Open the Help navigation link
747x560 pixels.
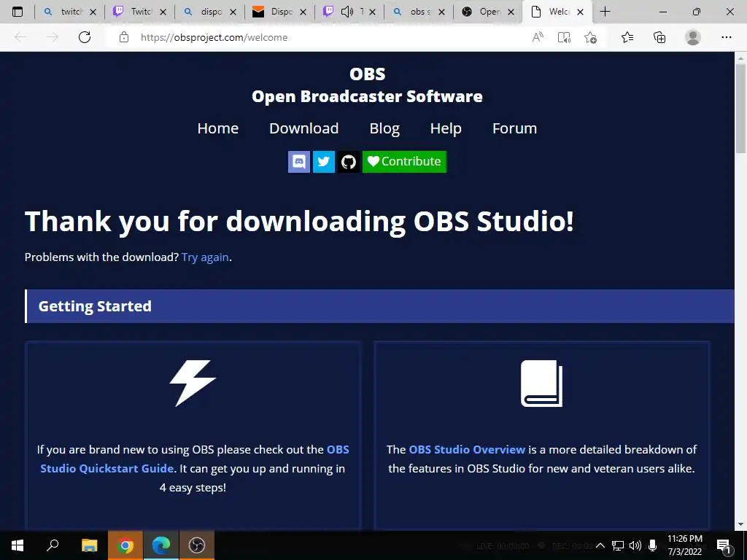coord(446,128)
